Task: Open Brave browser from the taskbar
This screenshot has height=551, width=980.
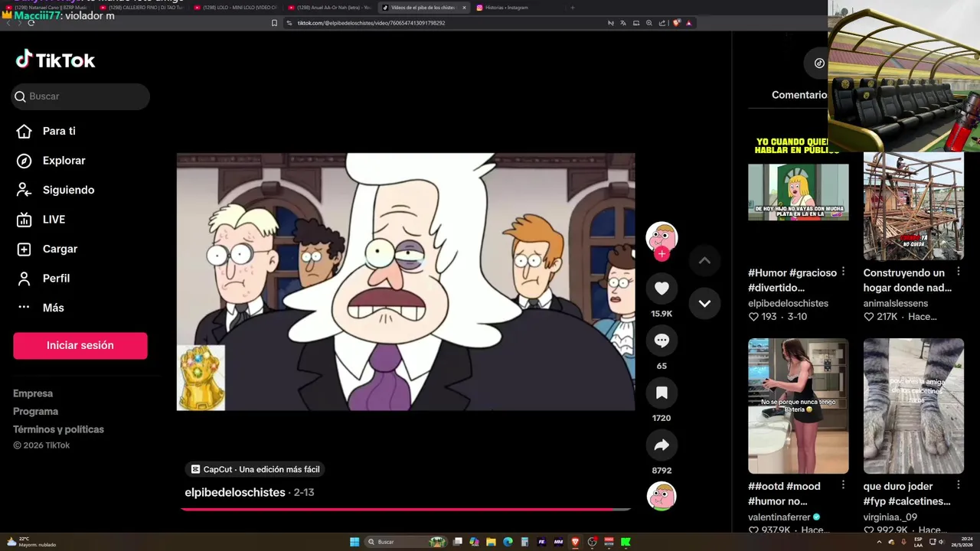Action: [575, 542]
